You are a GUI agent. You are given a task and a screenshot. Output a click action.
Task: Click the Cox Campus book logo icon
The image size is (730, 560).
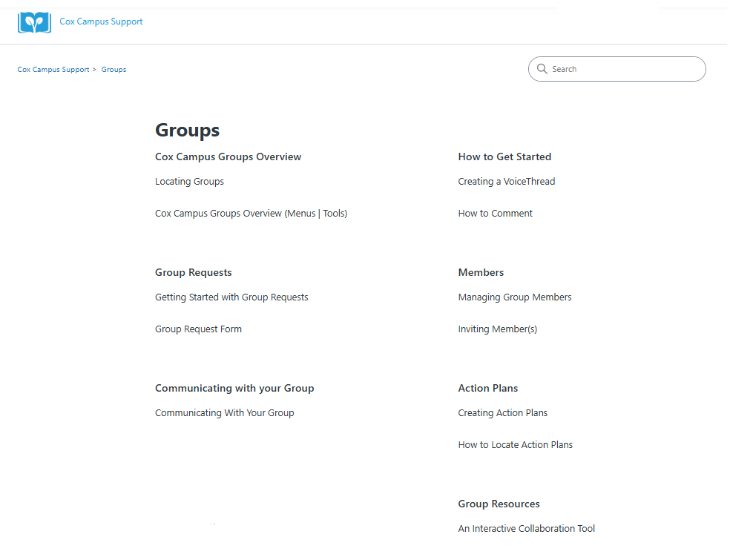click(34, 22)
